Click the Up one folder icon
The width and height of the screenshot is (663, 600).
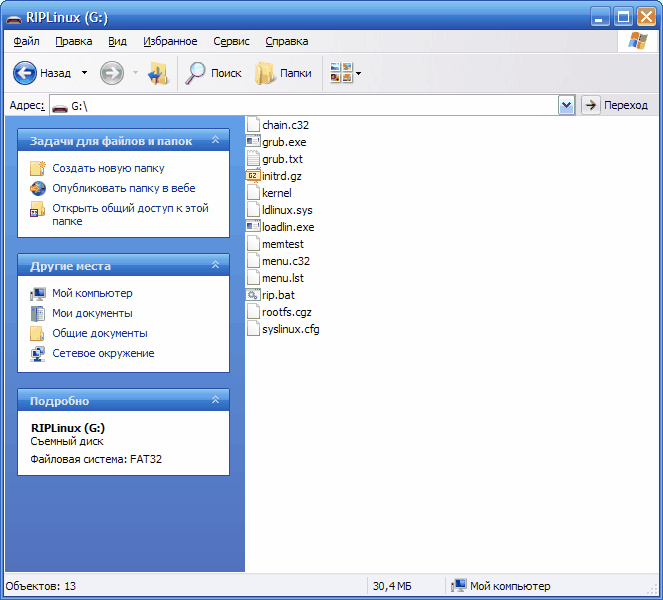coord(158,73)
